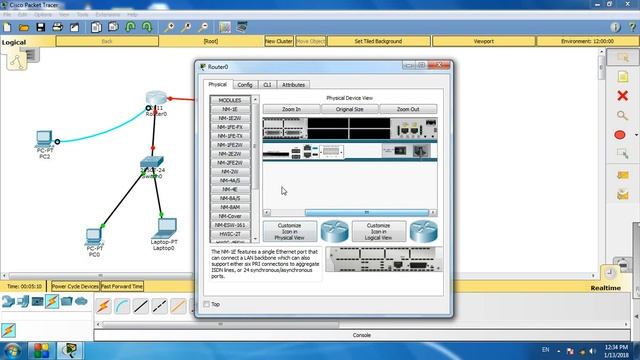Click the Set Tiled Background button
The width and height of the screenshot is (640, 360).
pyautogui.click(x=378, y=41)
